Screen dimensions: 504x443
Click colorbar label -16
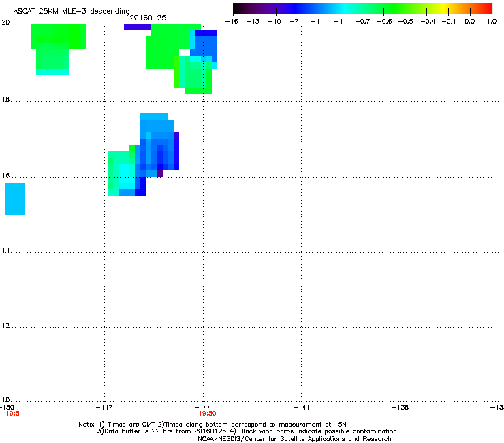(x=232, y=22)
